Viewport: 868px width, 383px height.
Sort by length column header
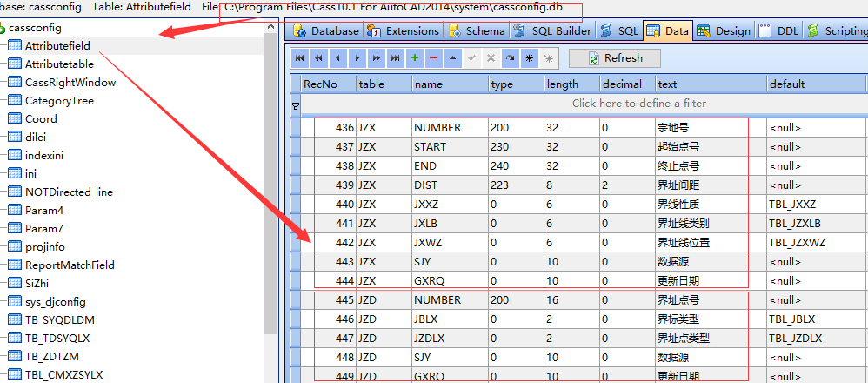click(x=571, y=84)
